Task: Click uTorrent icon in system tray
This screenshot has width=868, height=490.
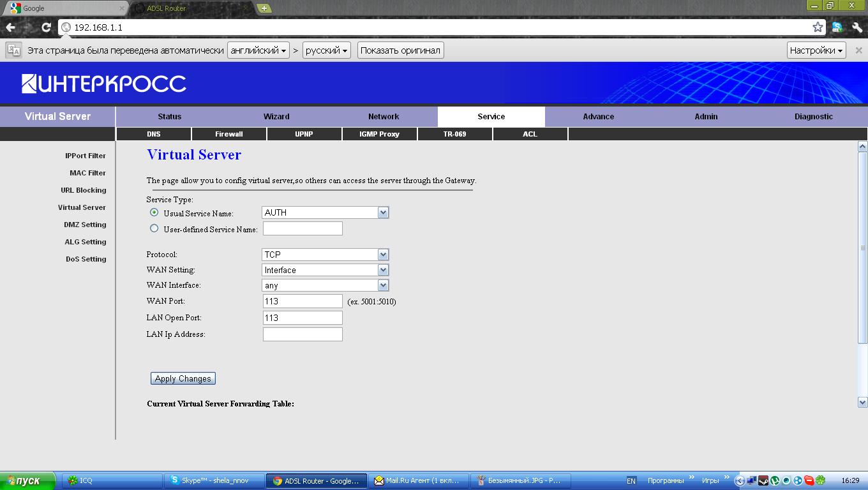Action: click(x=775, y=480)
